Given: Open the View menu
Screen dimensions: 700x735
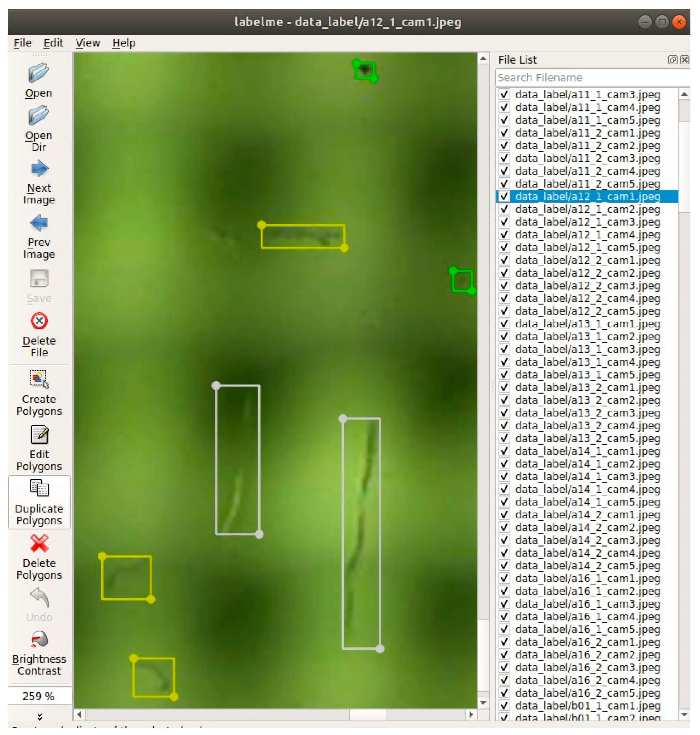Looking at the screenshot, I should [x=88, y=43].
